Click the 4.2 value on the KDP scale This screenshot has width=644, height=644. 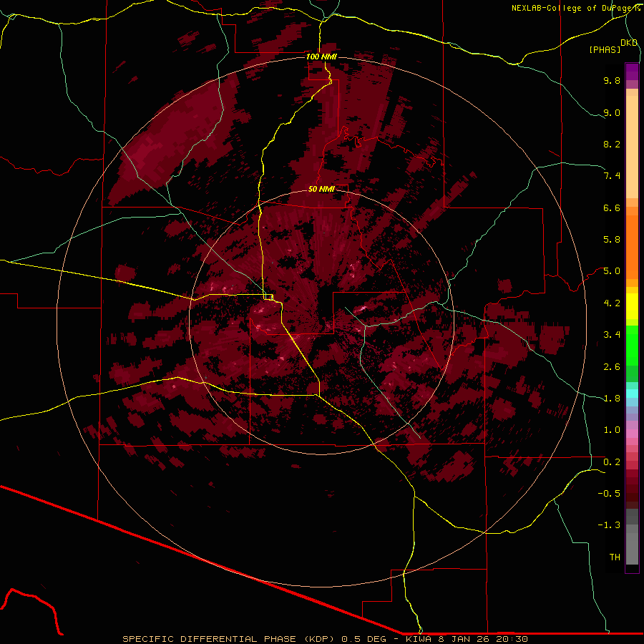point(612,303)
